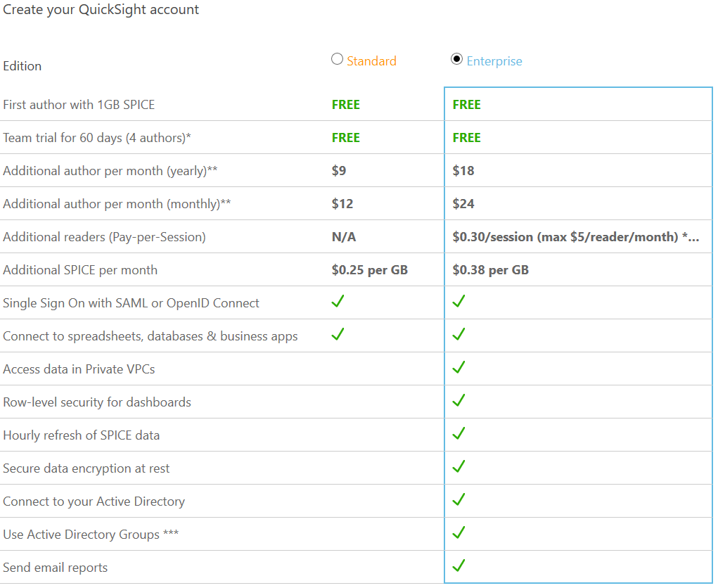Select the Standard edition radio button
The width and height of the screenshot is (718, 588).
pos(337,59)
